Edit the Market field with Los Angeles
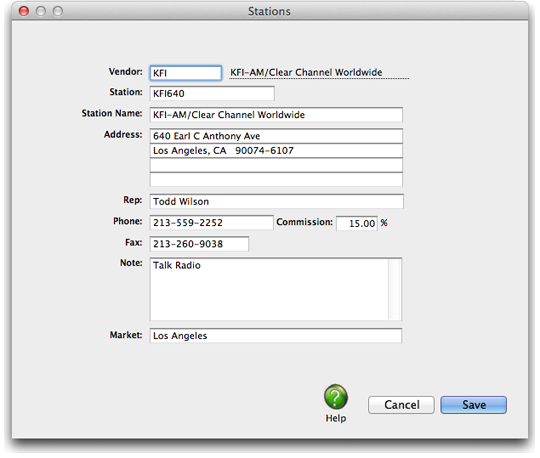540x458 pixels. (x=276, y=336)
